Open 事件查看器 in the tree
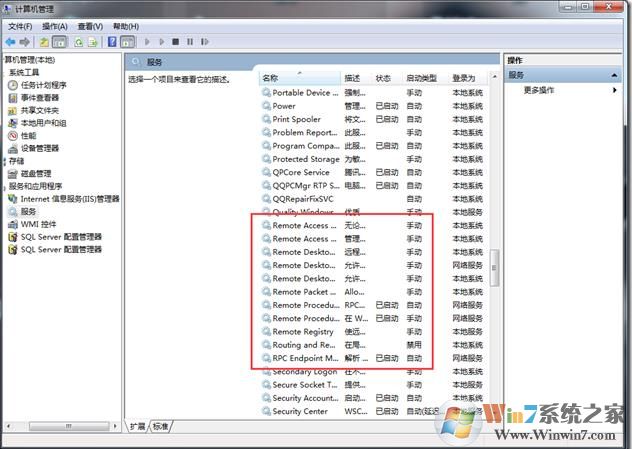This screenshot has height=449, width=632. pos(33,98)
